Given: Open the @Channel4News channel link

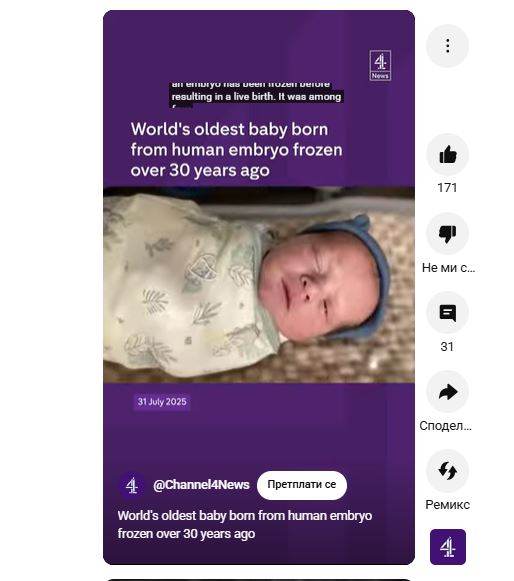Looking at the screenshot, I should click(201, 485).
